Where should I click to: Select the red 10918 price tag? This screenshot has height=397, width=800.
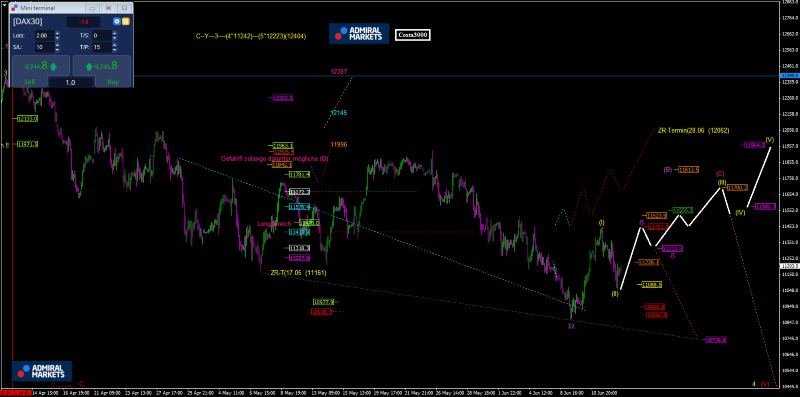(321, 311)
